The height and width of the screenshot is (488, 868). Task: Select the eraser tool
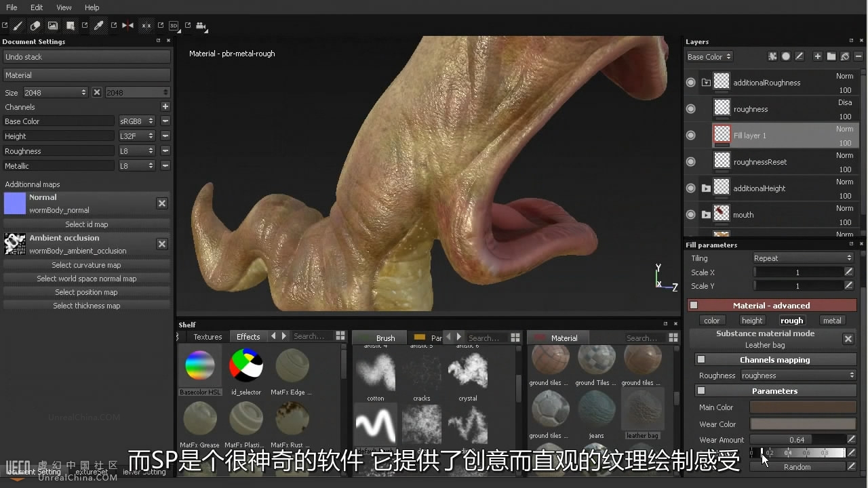click(35, 26)
